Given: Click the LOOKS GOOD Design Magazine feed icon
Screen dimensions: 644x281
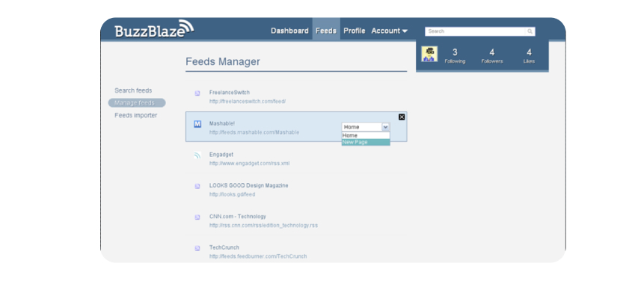Looking at the screenshot, I should click(x=197, y=186).
